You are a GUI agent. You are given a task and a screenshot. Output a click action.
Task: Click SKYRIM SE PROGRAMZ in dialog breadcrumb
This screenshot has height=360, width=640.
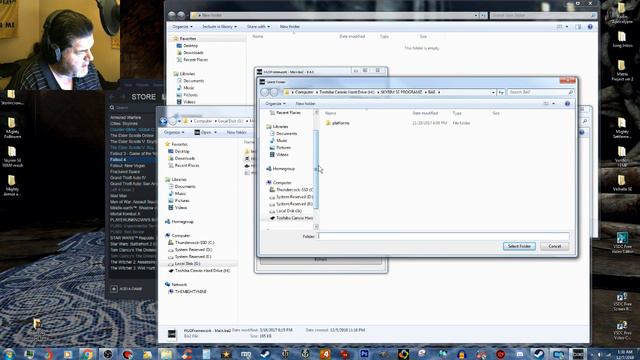pyautogui.click(x=401, y=92)
